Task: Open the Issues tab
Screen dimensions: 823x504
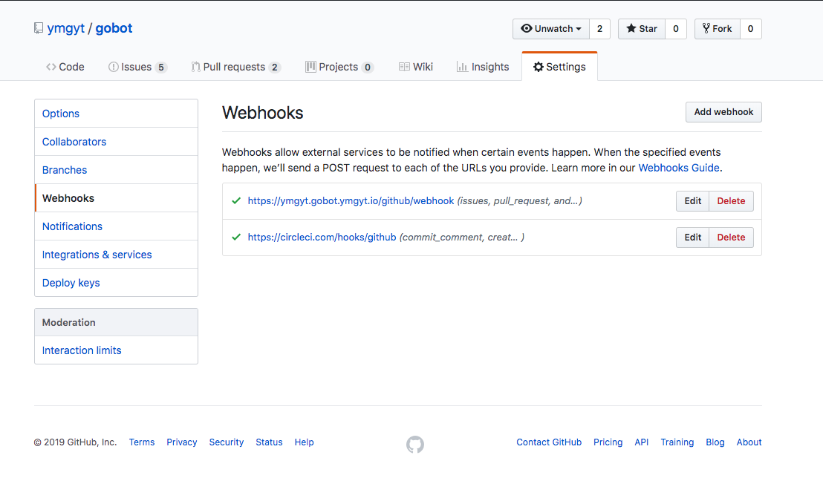Action: point(137,67)
